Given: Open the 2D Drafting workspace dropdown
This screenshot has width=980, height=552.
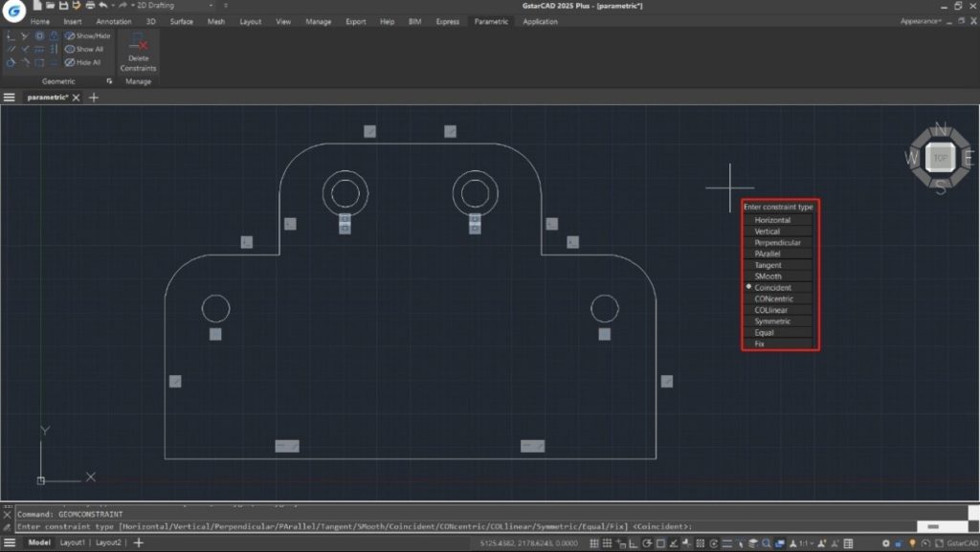Looking at the screenshot, I should pos(174,6).
